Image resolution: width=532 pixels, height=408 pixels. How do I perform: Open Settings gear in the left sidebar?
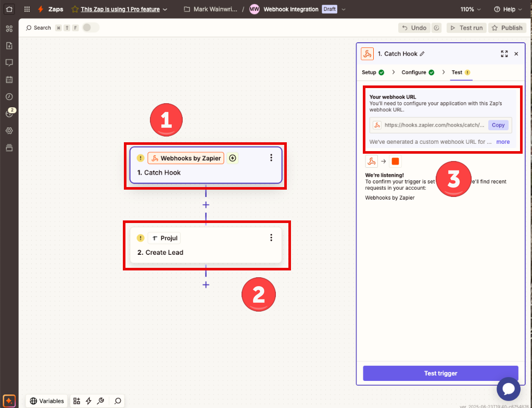pyautogui.click(x=9, y=130)
